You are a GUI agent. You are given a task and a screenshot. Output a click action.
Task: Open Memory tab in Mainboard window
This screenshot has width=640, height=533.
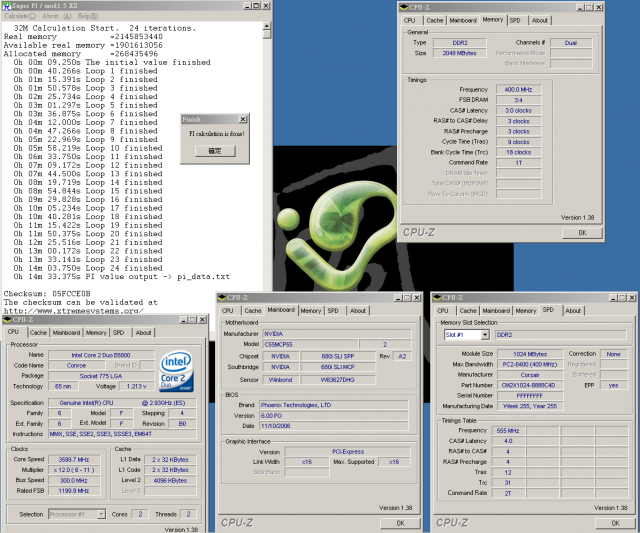tap(311, 311)
